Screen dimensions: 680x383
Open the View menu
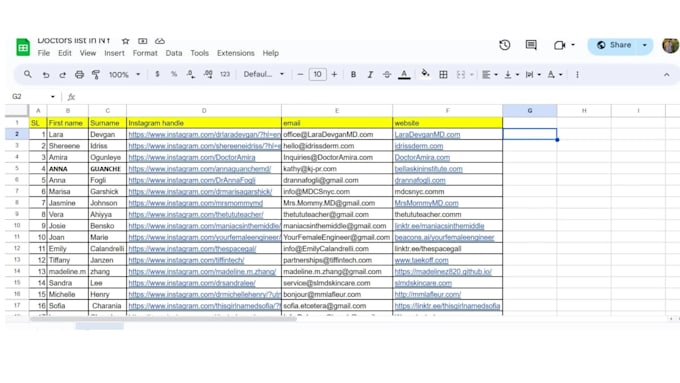click(88, 53)
